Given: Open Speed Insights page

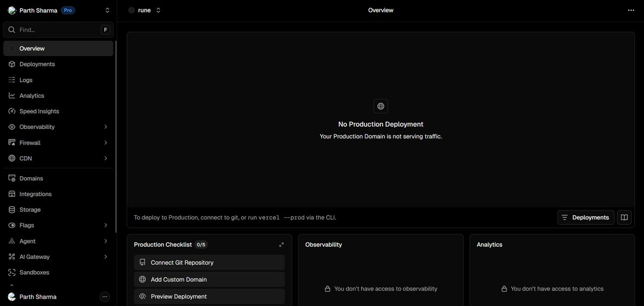Looking at the screenshot, I should pos(58,111).
